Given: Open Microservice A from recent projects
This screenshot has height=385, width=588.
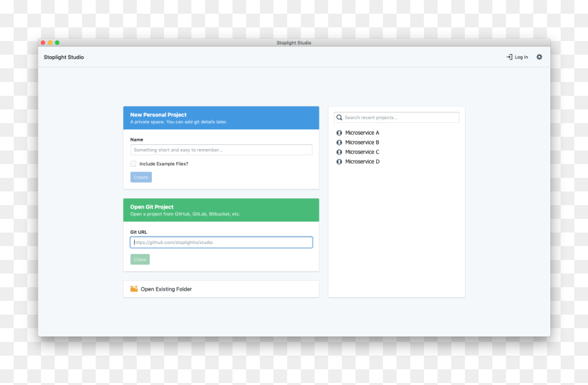Looking at the screenshot, I should pos(362,133).
